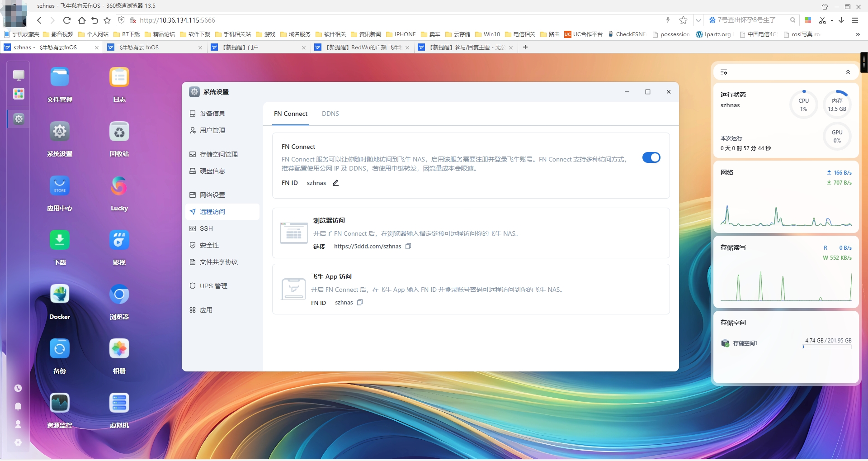The height and width of the screenshot is (461, 868).
Task: Copy the FN ID under 飞牛 App 访问
Action: (360, 302)
